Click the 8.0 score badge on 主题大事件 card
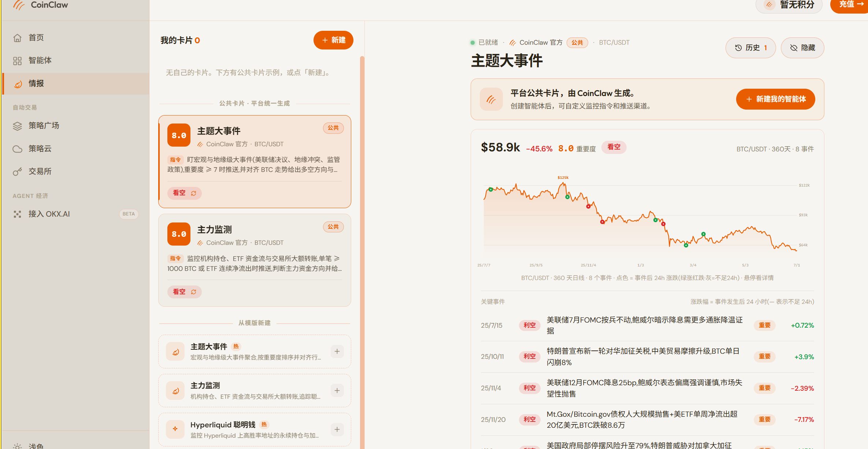 tap(179, 135)
